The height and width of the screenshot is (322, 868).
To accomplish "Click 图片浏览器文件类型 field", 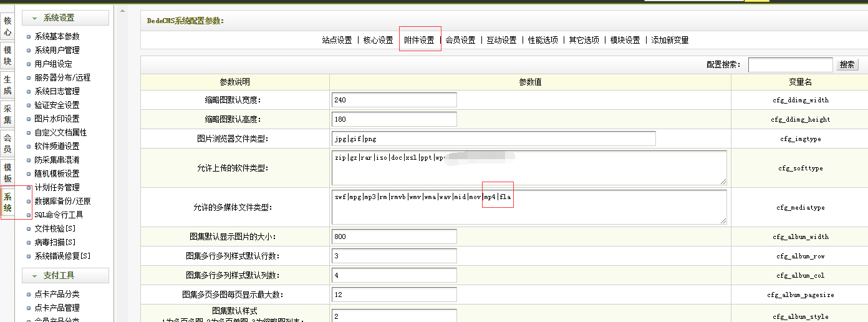I will (x=494, y=139).
